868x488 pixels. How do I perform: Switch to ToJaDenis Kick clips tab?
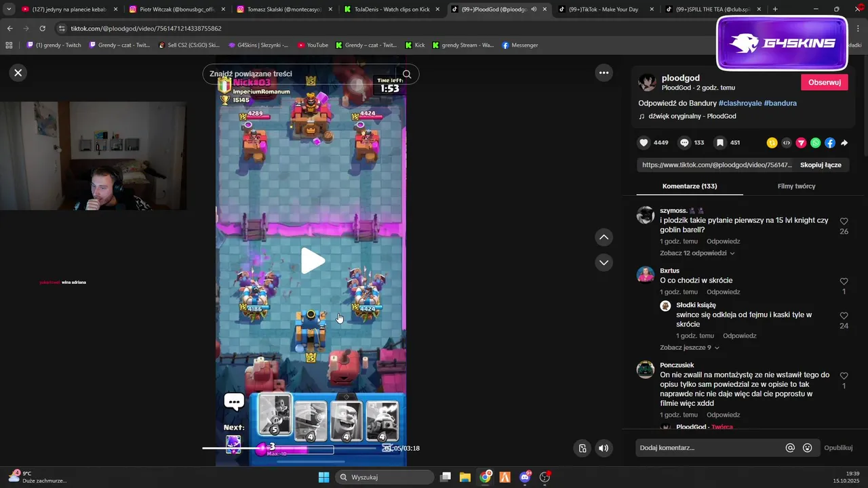391,9
